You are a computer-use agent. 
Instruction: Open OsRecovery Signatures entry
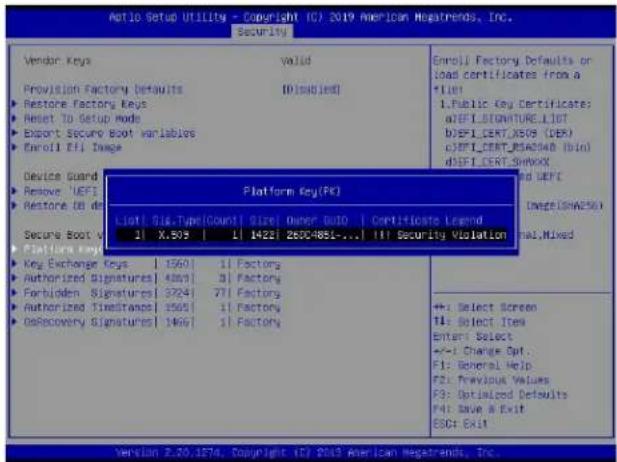point(88,322)
